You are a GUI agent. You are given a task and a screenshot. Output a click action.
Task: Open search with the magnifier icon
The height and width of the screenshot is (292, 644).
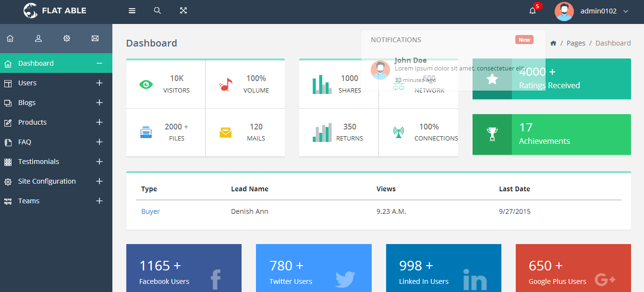[x=157, y=11]
